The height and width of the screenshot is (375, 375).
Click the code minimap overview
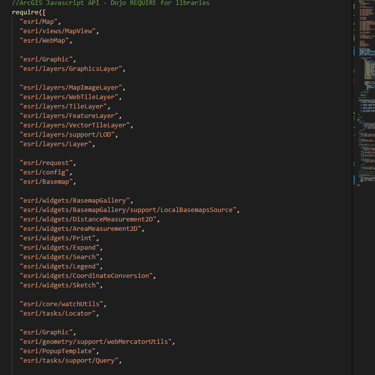click(364, 93)
